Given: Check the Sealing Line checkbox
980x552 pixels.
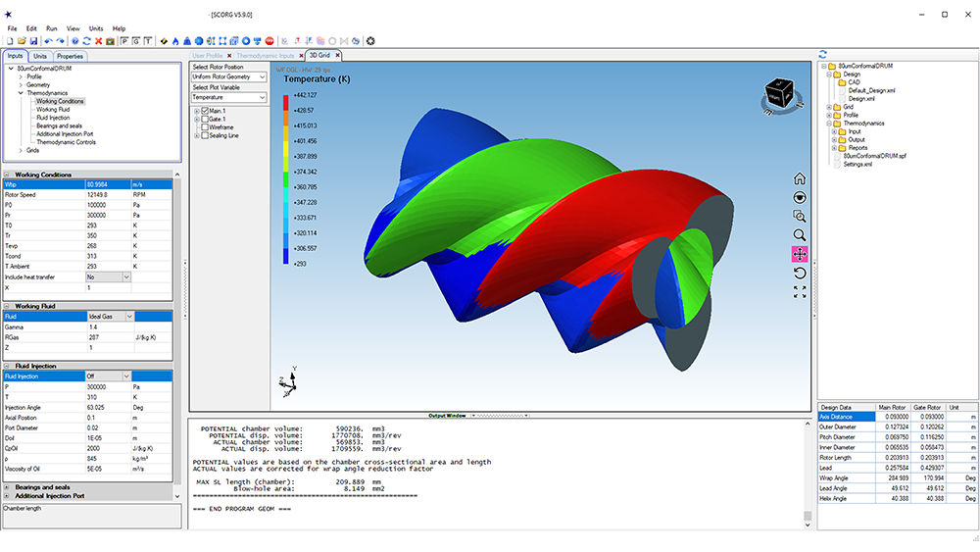Looking at the screenshot, I should [x=205, y=135].
